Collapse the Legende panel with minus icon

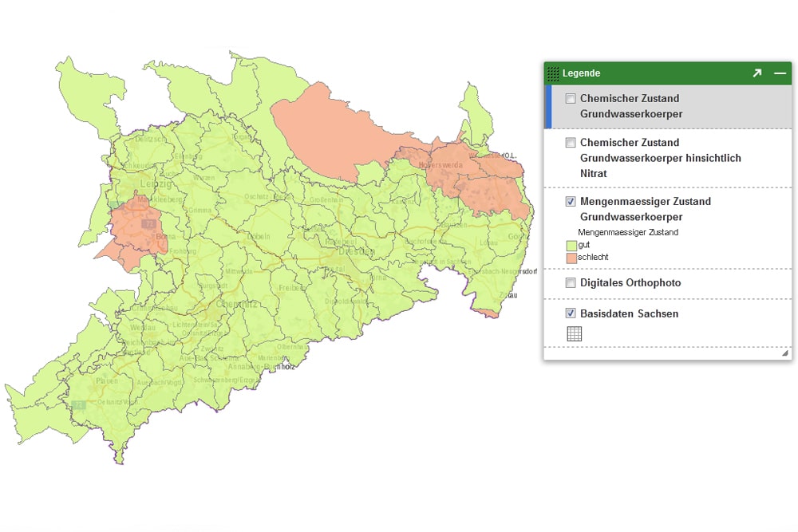tap(780, 73)
